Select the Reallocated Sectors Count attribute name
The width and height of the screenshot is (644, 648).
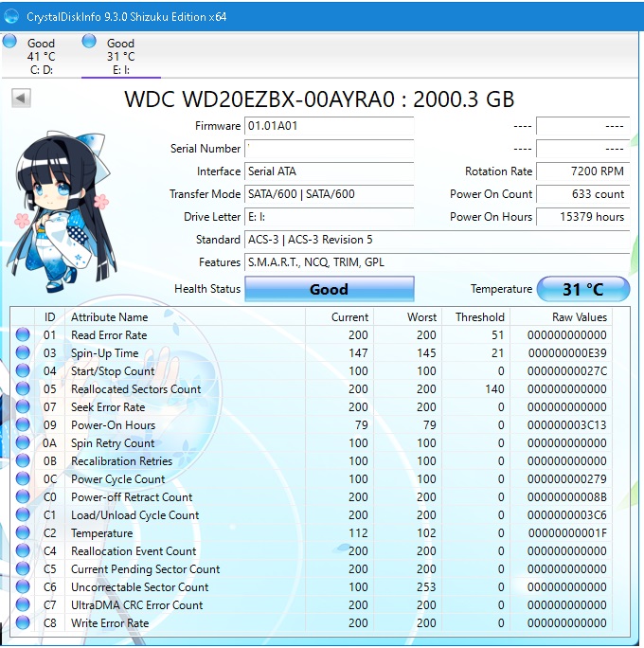point(136,388)
